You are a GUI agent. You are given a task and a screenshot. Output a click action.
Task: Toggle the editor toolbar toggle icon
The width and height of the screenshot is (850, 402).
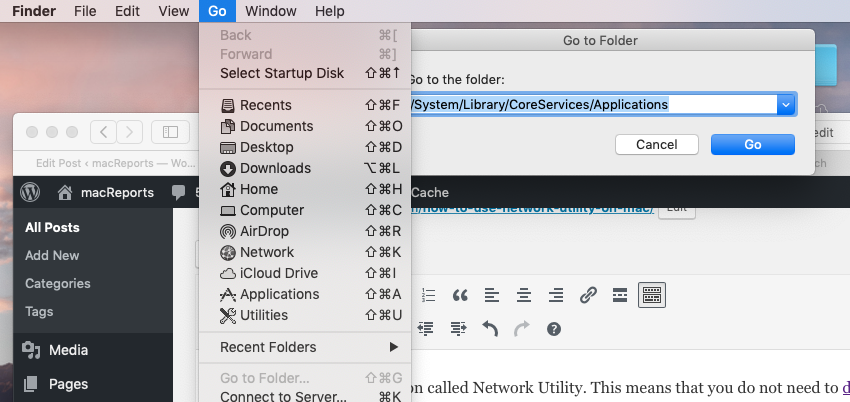click(652, 295)
